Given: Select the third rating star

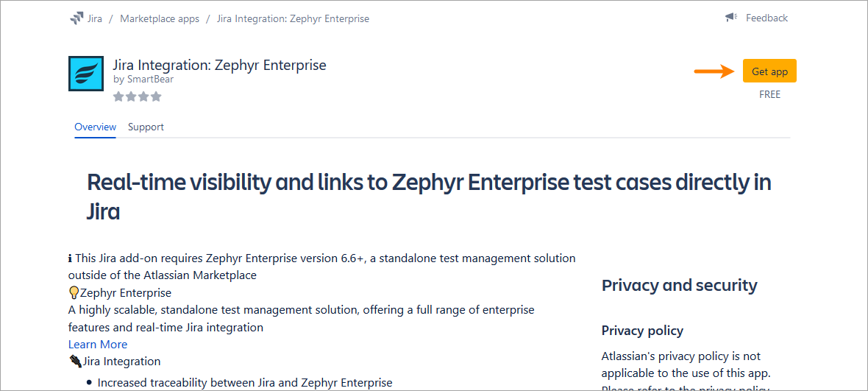Looking at the screenshot, I should (x=143, y=96).
